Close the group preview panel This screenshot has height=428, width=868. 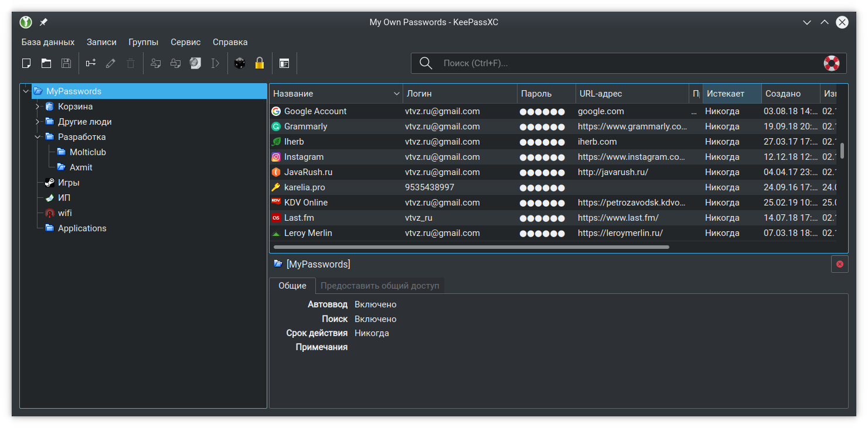[x=839, y=264]
